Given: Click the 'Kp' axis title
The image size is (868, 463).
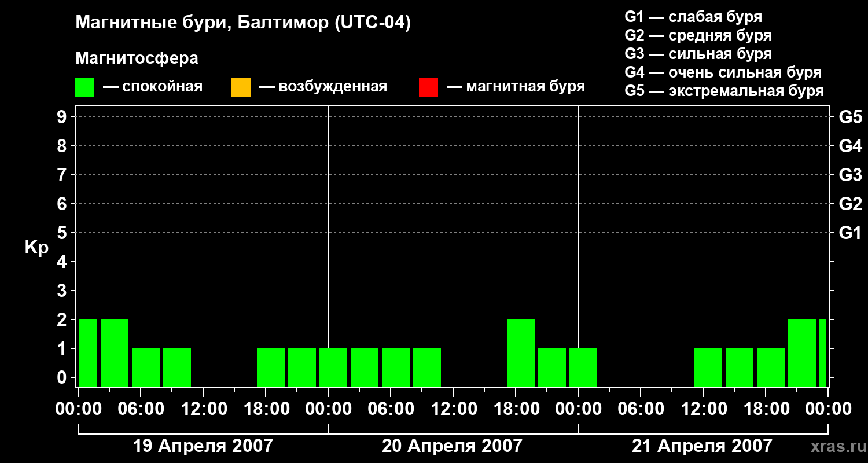Looking at the screenshot, I should 36,248.
